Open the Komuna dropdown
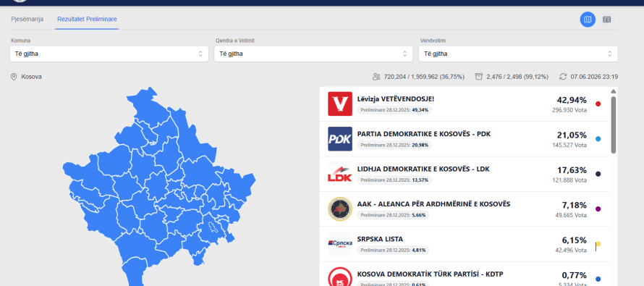The image size is (644, 286). pyautogui.click(x=109, y=54)
